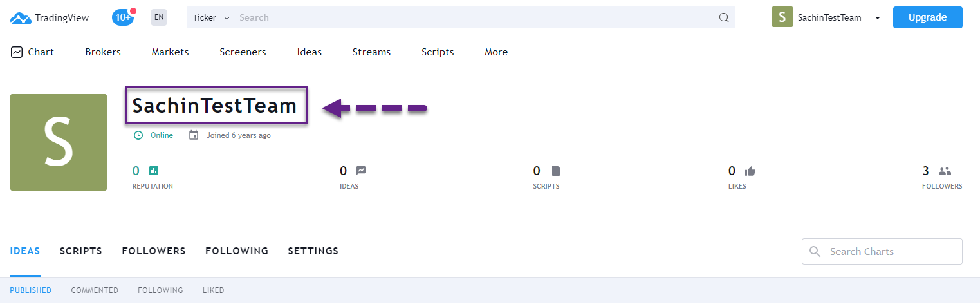Click the large S profile picture

point(59,142)
